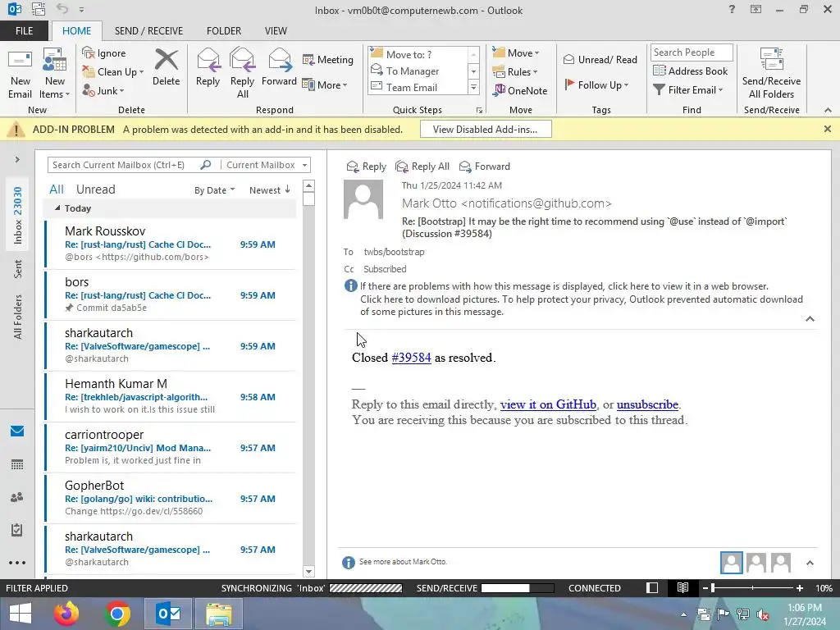Click the unsubscribe link
840x630 pixels.
647,404
